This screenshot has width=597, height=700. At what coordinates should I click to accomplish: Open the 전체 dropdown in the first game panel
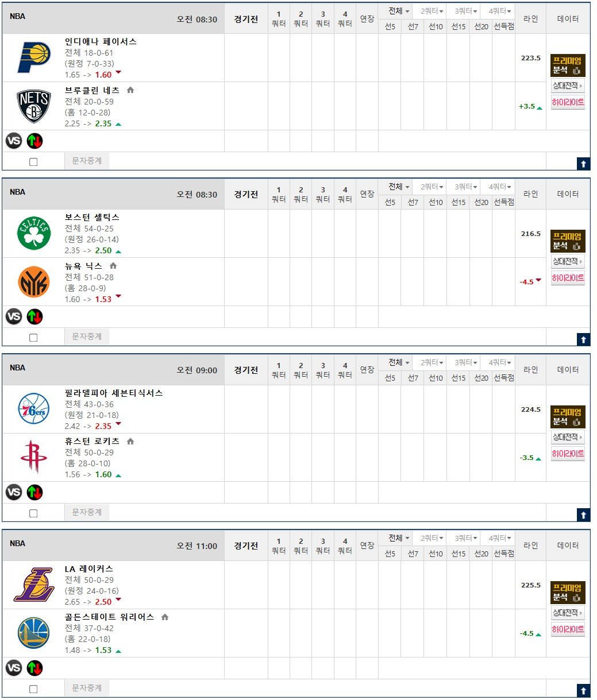(399, 11)
